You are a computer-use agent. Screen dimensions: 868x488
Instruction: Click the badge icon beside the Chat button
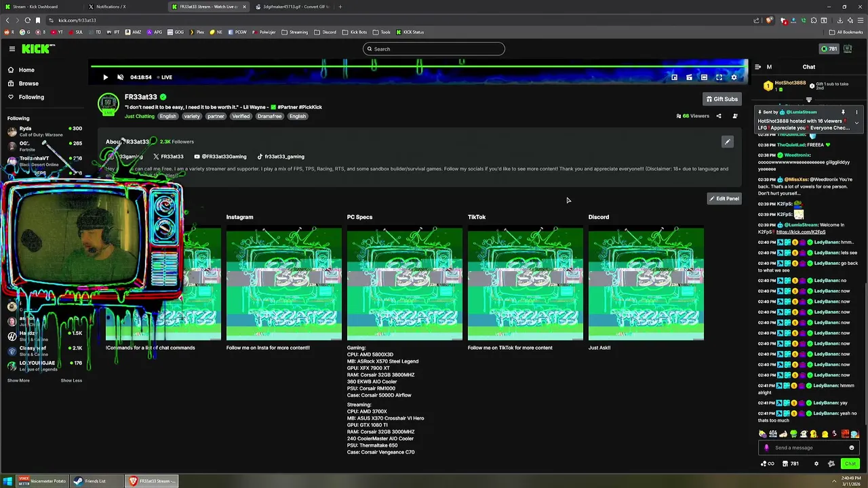point(831,464)
